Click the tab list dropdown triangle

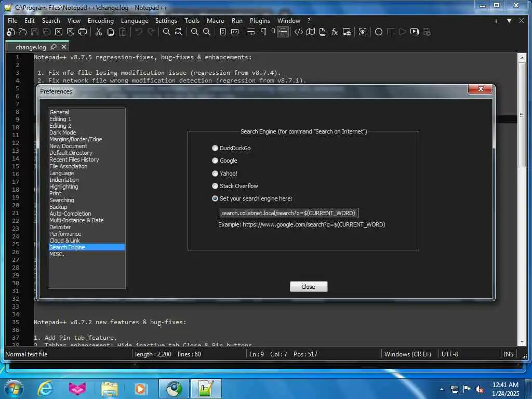point(509,21)
